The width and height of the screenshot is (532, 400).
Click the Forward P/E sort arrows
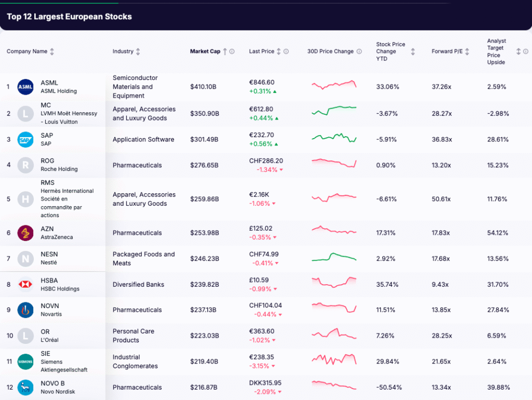pyautogui.click(x=467, y=51)
